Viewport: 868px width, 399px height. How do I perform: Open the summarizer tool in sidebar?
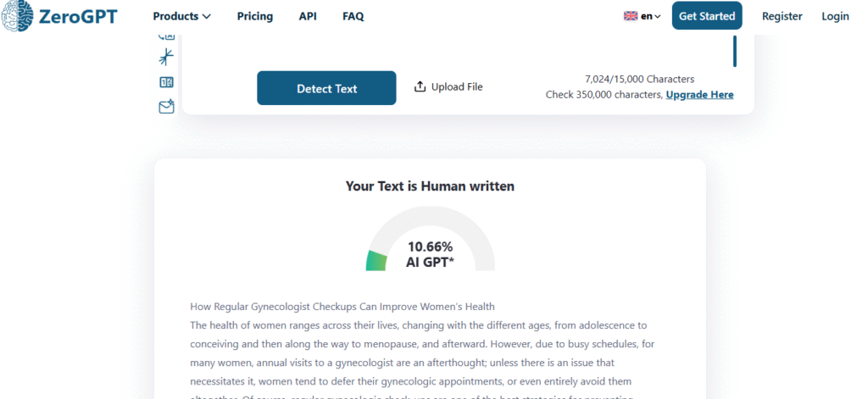pyautogui.click(x=167, y=58)
